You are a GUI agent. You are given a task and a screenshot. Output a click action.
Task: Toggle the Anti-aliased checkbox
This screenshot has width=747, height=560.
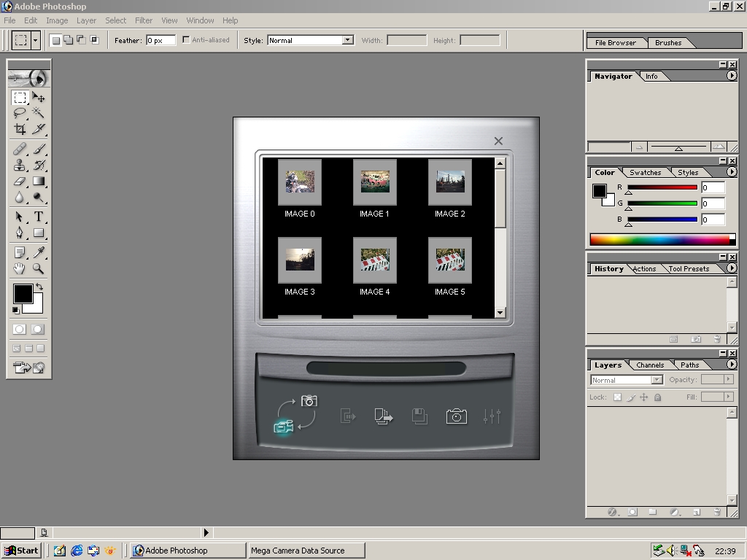tap(186, 40)
